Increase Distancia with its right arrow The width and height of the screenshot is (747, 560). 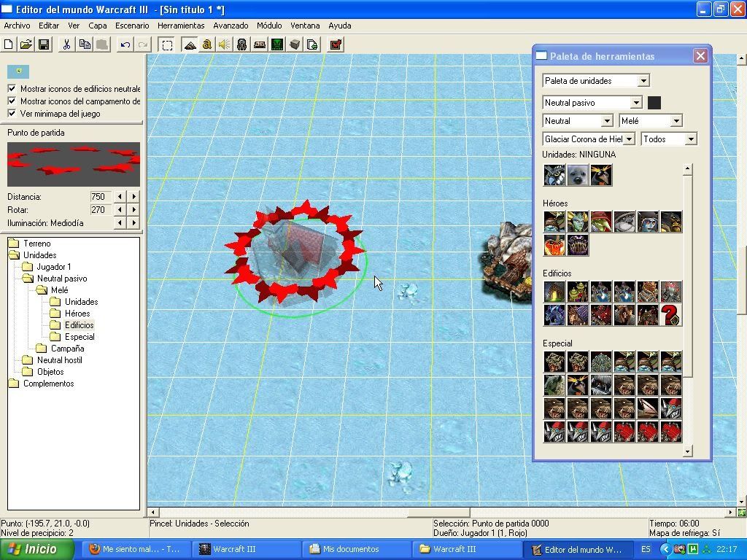[x=134, y=196]
